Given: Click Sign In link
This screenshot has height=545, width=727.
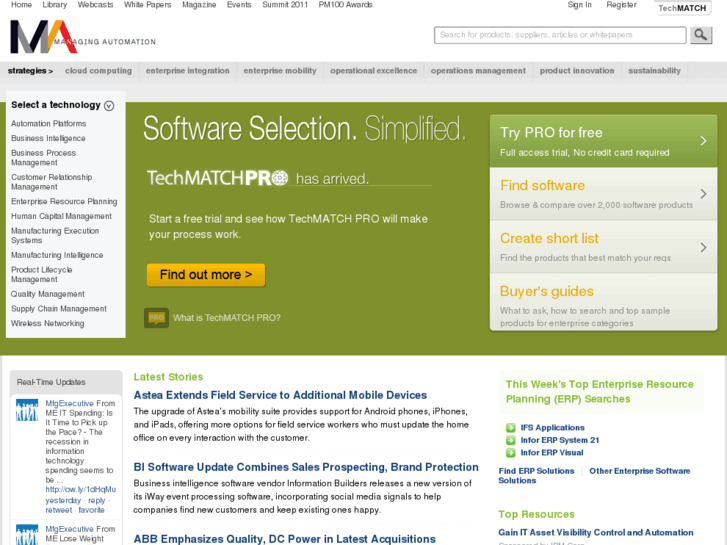Looking at the screenshot, I should (580, 5).
